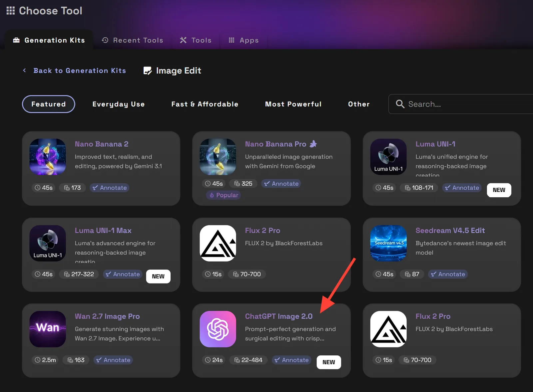The height and width of the screenshot is (392, 533).
Task: Open the Seedream V4.5 Edit thumbnail
Action: click(x=388, y=243)
